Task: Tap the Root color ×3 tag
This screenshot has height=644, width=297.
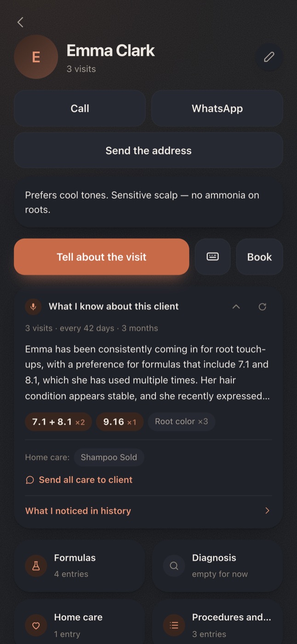Action: 182,422
